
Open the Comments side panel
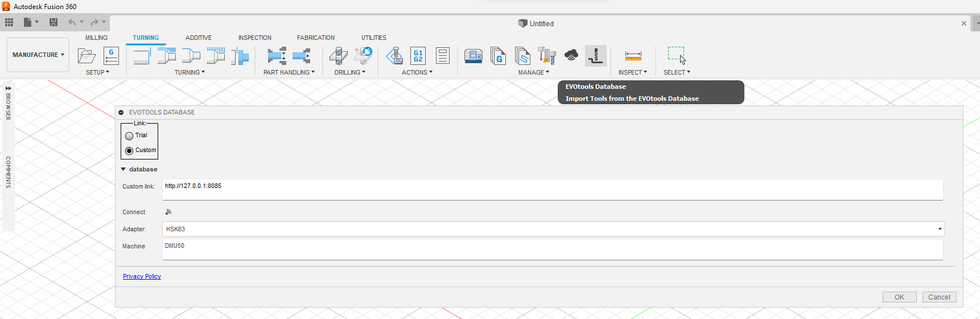(x=8, y=172)
